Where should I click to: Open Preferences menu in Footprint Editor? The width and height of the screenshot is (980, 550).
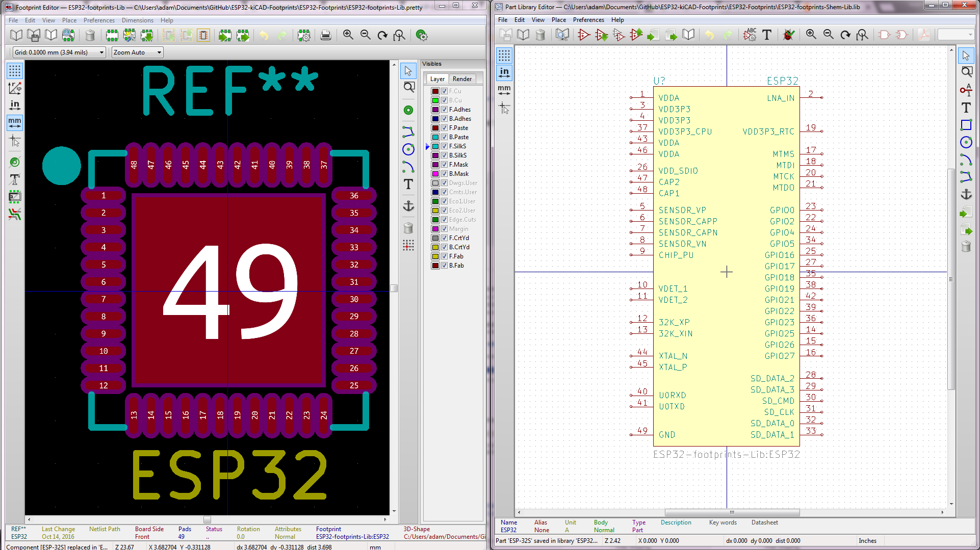tap(99, 20)
